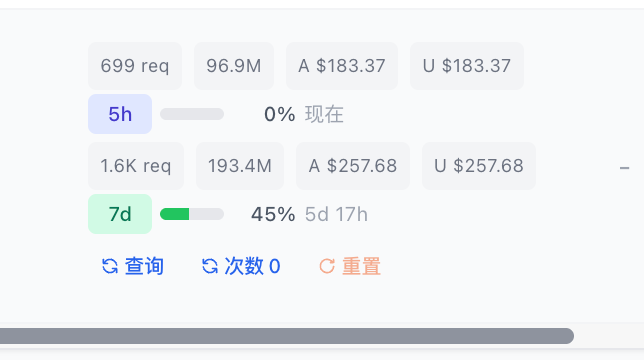Screen dimensions: 644x360
Task: Click the 96.9M tokens chip
Action: point(234,66)
